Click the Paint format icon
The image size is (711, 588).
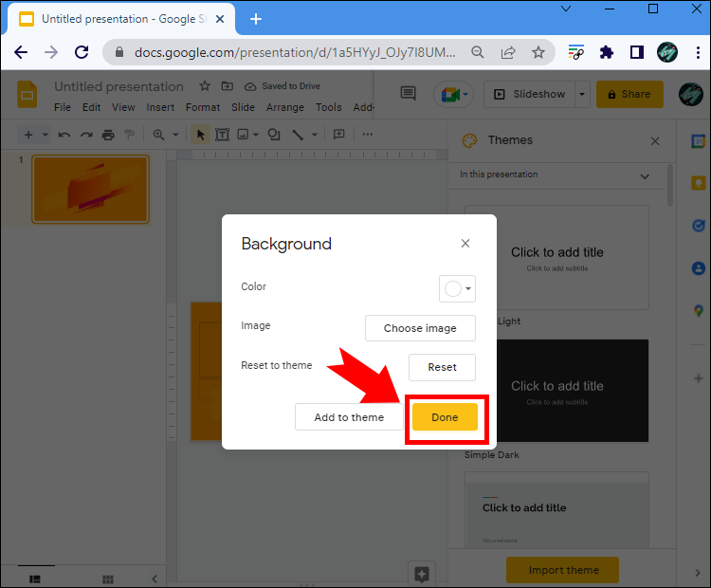click(x=130, y=135)
